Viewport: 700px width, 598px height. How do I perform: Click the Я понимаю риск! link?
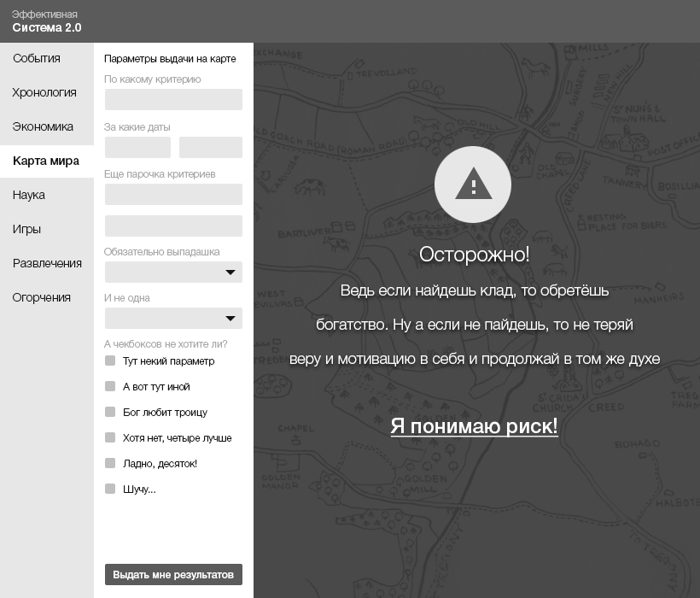pyautogui.click(x=474, y=425)
